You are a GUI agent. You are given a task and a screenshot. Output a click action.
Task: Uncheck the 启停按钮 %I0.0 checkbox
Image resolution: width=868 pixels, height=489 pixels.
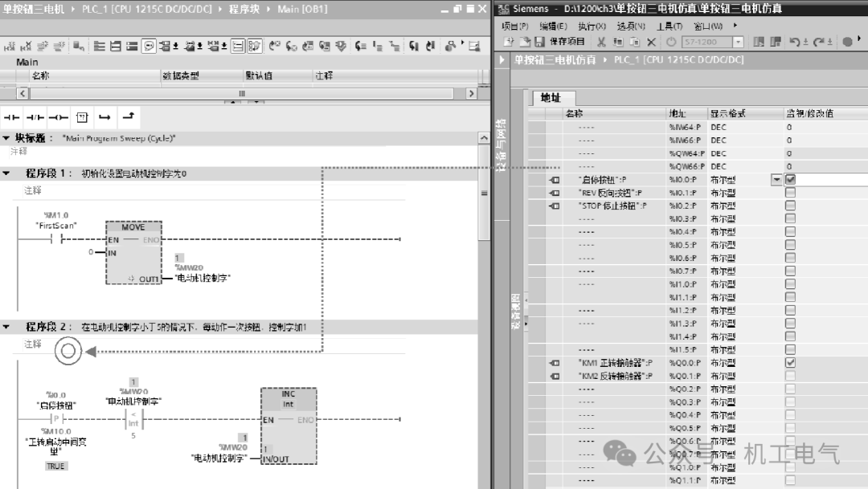[790, 179]
